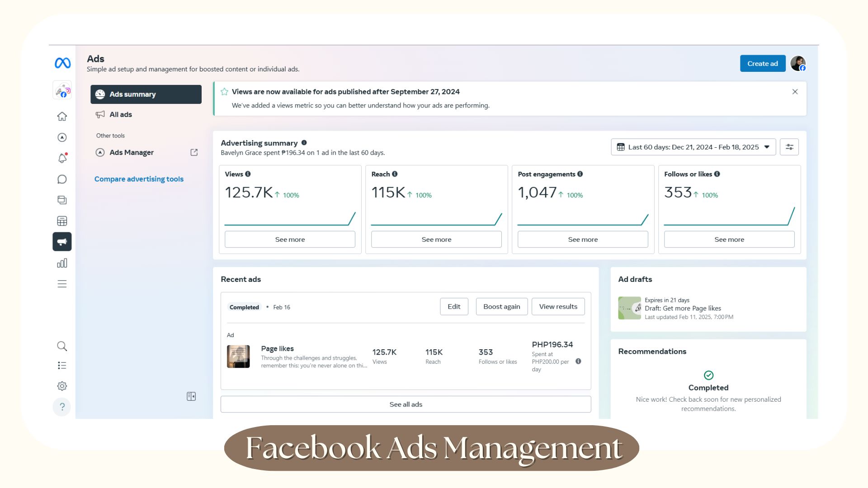Collapse the side panel icon
The image size is (868, 488).
(x=191, y=396)
